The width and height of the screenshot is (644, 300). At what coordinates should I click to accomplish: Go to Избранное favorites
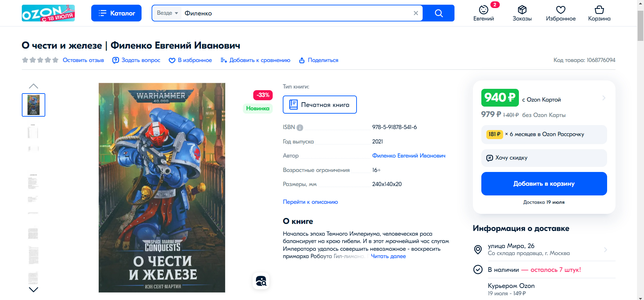point(560,13)
